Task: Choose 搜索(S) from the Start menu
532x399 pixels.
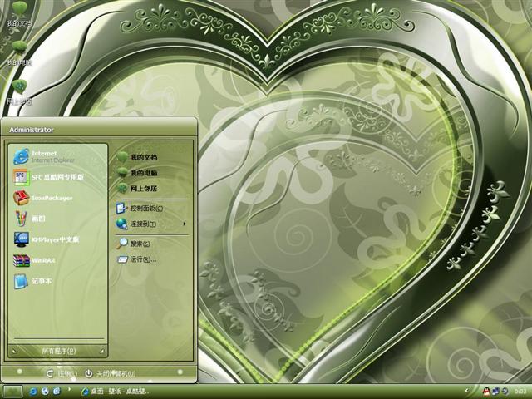Action: point(137,244)
